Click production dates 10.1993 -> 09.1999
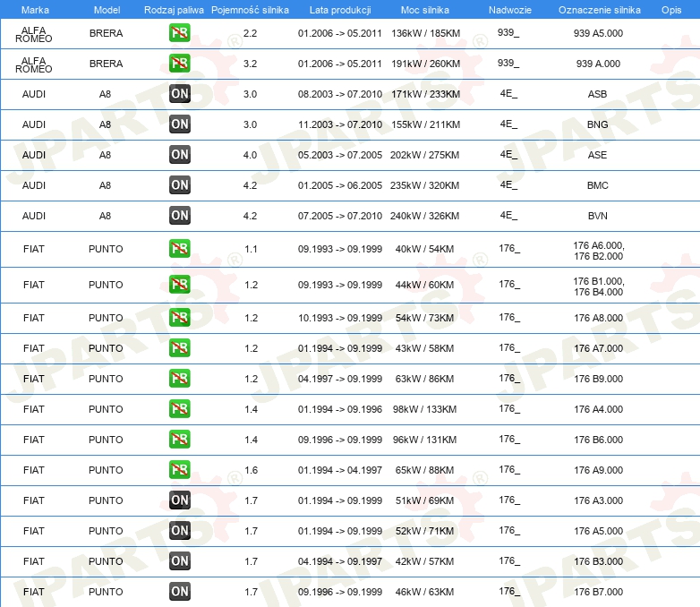The height and width of the screenshot is (607, 700). tap(340, 318)
